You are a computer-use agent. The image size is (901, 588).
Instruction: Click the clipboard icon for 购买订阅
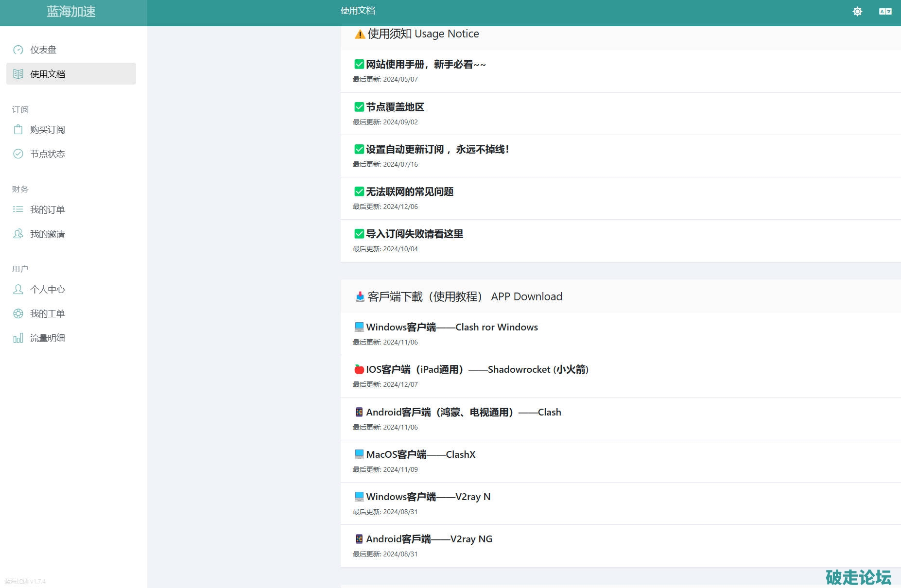(18, 129)
